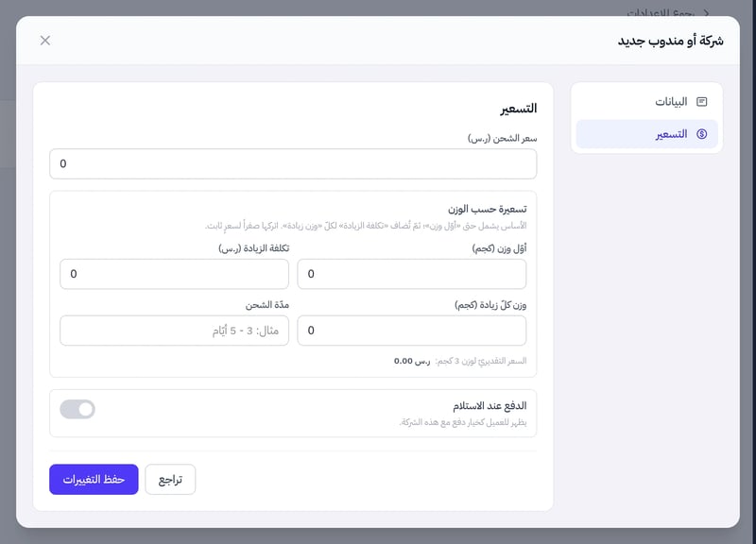Viewport: 756px width, 544px height.
Task: Focus the مدّة الشحن field
Action: pos(174,331)
